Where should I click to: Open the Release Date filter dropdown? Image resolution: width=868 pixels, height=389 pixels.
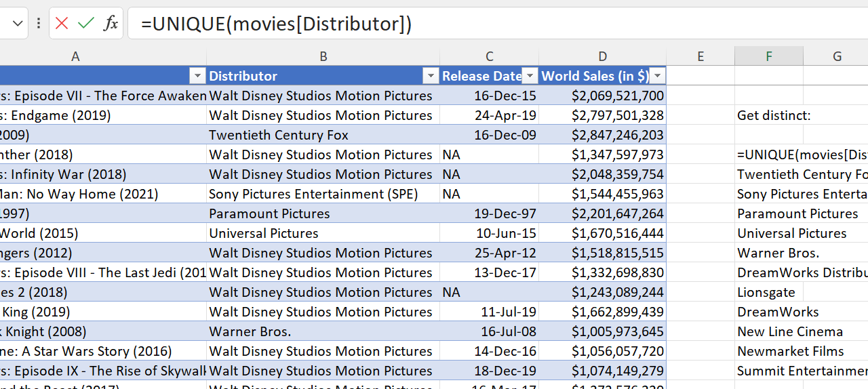tap(530, 76)
